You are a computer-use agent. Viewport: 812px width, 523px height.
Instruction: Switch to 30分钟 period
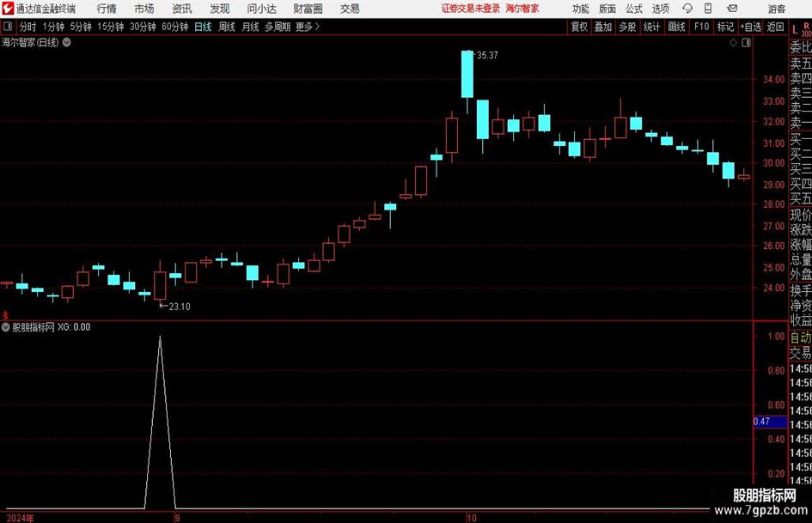tap(143, 27)
